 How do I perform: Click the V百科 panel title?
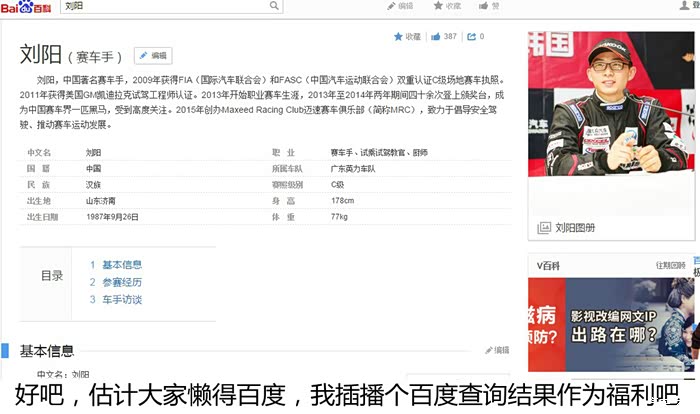tap(548, 266)
